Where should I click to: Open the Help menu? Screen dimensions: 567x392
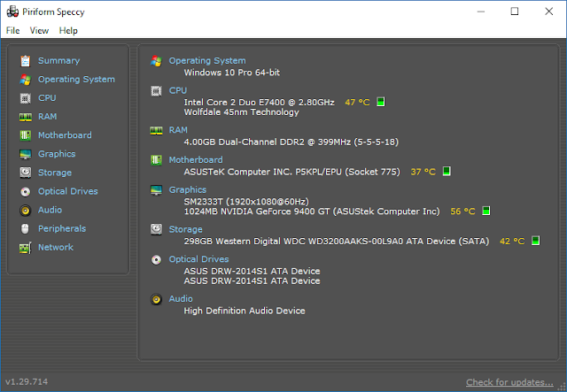tap(68, 31)
